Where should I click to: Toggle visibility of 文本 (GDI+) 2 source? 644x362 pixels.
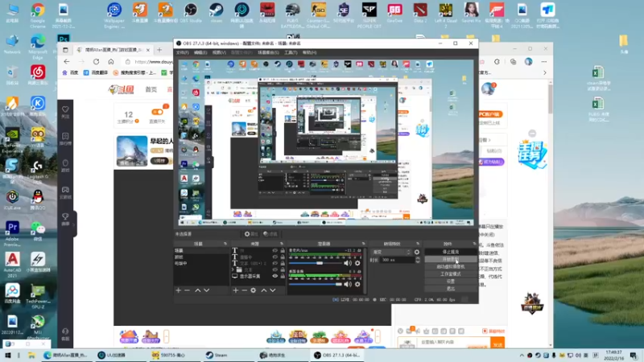[x=275, y=263]
